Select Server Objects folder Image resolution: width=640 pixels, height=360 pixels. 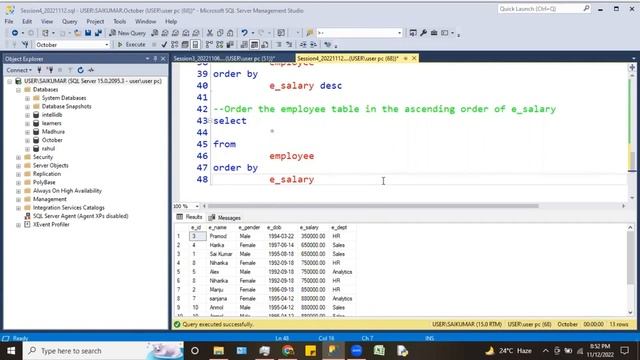coord(51,165)
